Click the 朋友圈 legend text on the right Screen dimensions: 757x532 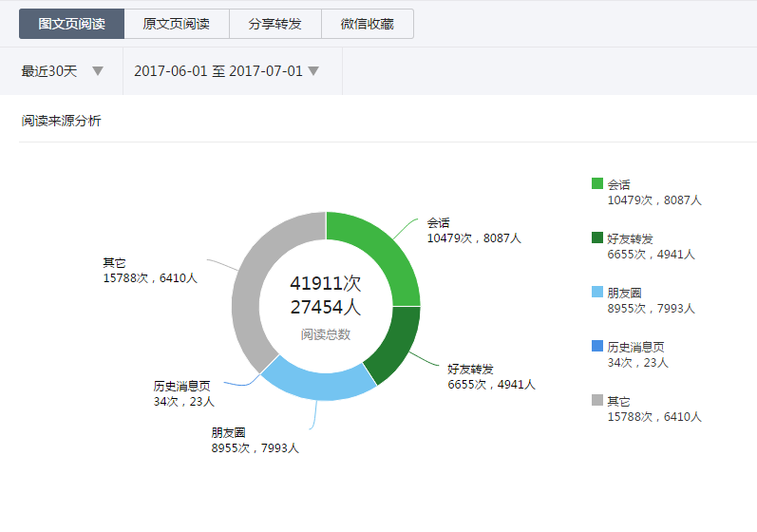[x=625, y=294]
